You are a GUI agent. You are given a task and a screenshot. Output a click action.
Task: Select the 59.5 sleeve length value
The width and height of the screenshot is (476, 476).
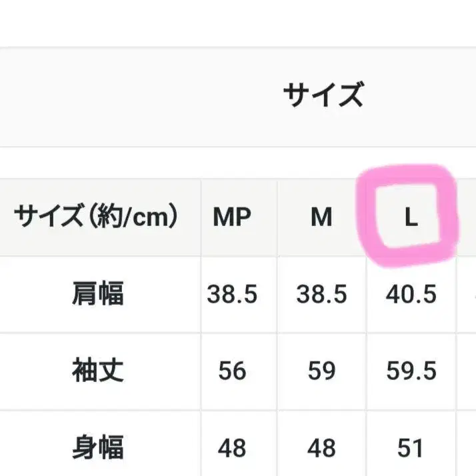411,371
